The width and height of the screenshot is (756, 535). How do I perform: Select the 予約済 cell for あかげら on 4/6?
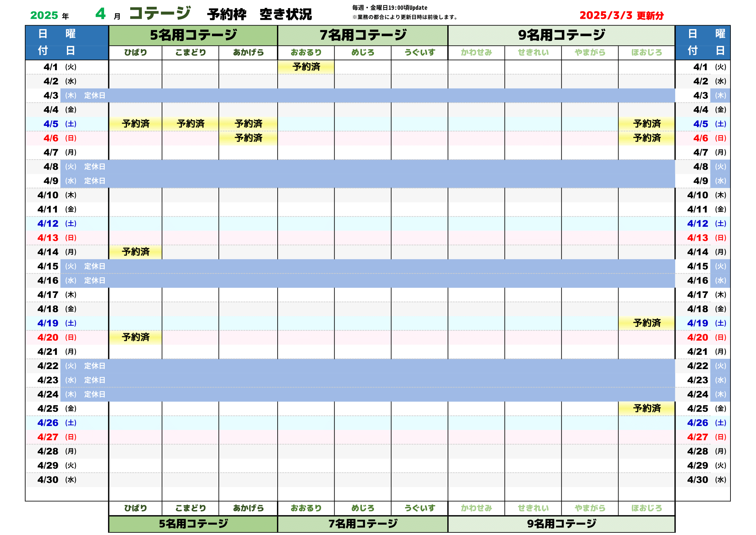point(248,138)
